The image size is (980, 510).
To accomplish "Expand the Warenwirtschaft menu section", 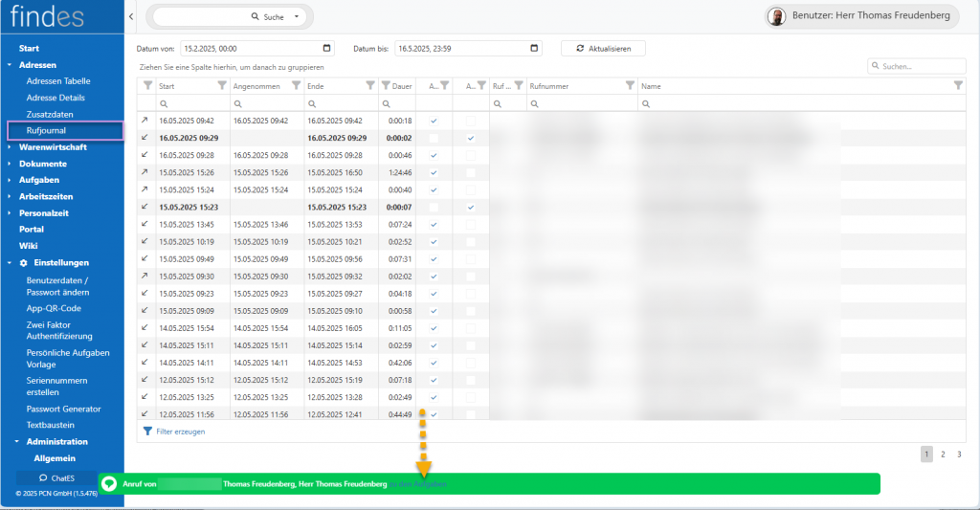I will click(x=53, y=147).
